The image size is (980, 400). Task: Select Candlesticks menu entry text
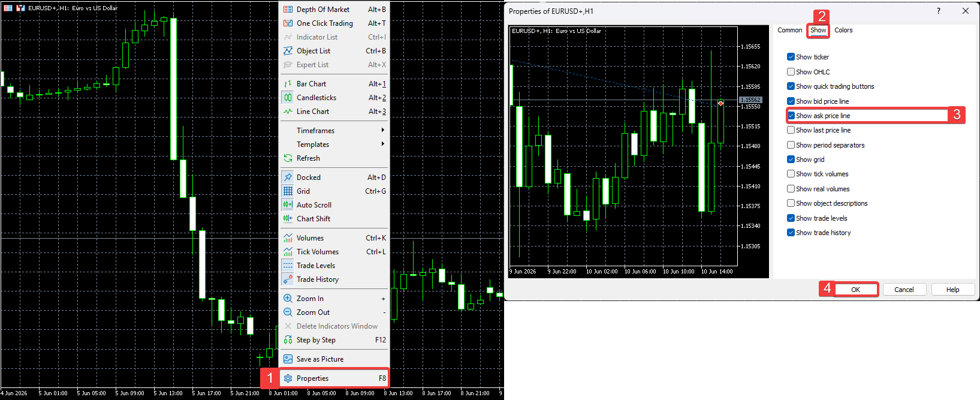click(316, 98)
